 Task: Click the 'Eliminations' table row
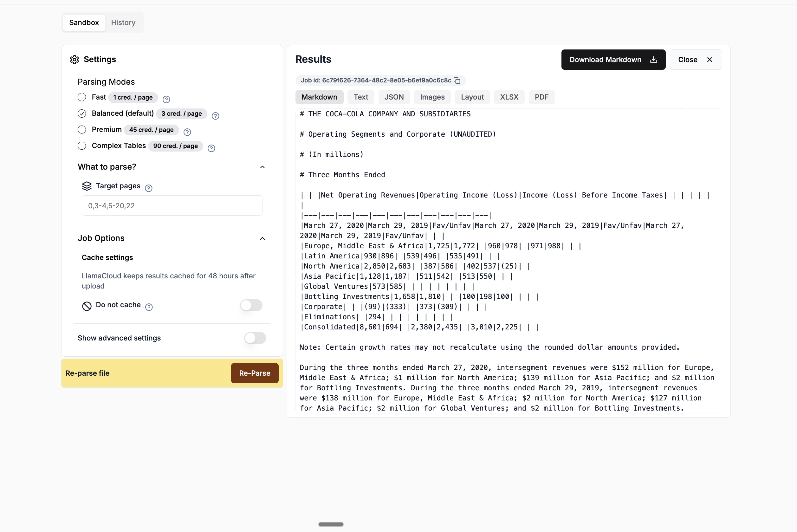tap(377, 317)
